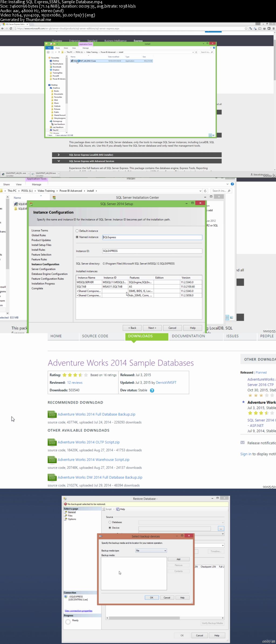The image size is (276, 644).
Task: Click the Script icon in Restore Database
Action: [x=104, y=509]
